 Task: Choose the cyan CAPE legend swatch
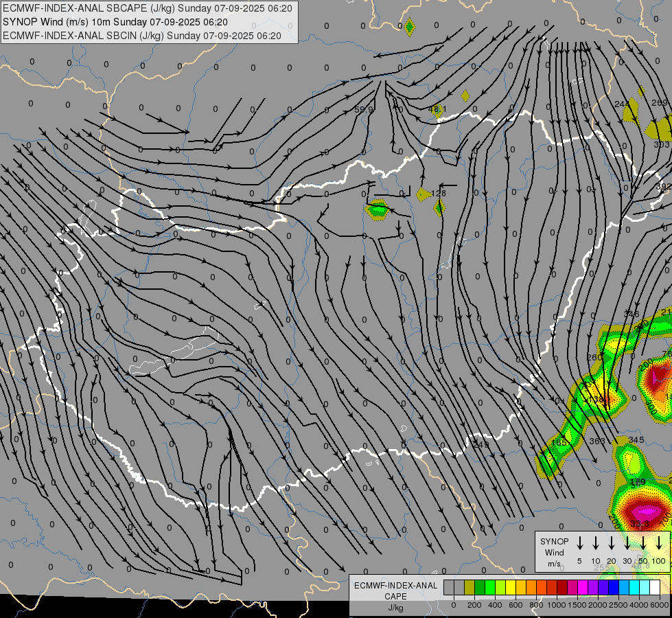click(634, 587)
